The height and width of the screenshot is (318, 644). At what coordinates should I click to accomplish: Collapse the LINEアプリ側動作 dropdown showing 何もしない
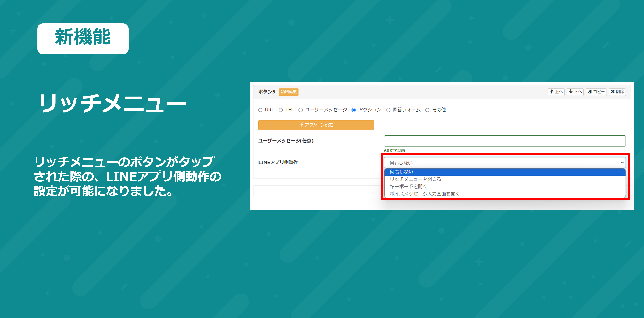pyautogui.click(x=505, y=163)
